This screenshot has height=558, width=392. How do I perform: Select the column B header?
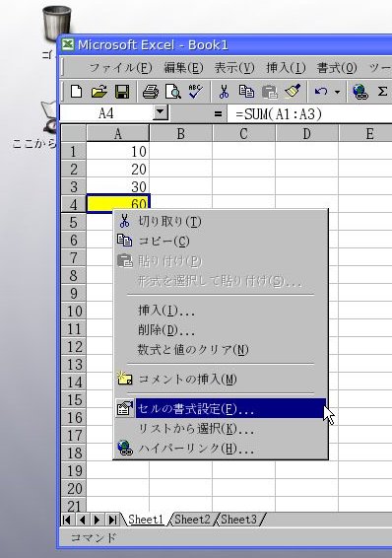[x=180, y=134]
